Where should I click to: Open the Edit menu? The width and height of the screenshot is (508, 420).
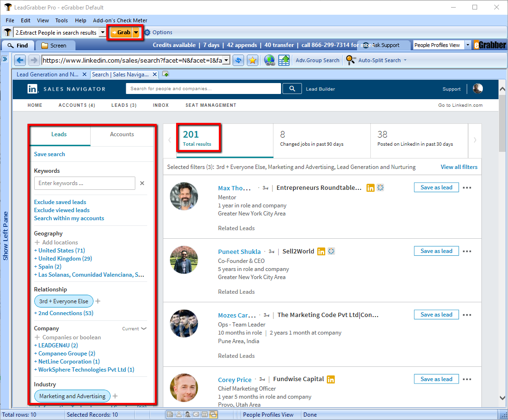click(26, 20)
